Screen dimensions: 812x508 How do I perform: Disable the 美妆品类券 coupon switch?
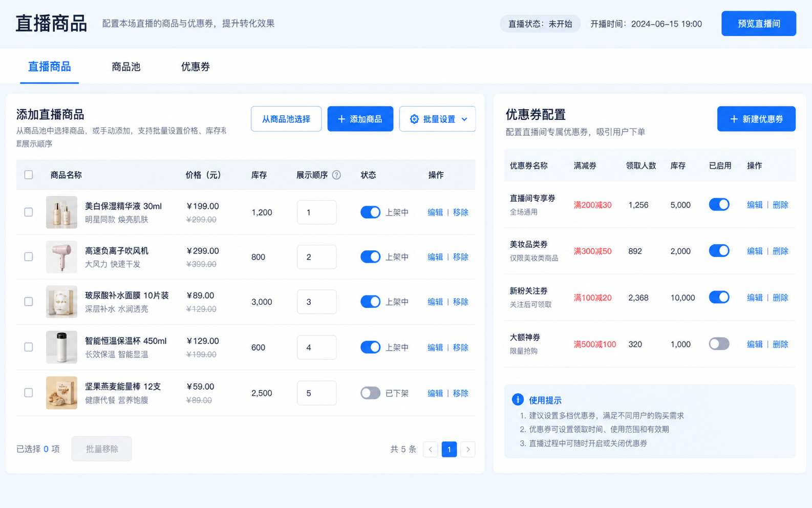[x=719, y=251]
